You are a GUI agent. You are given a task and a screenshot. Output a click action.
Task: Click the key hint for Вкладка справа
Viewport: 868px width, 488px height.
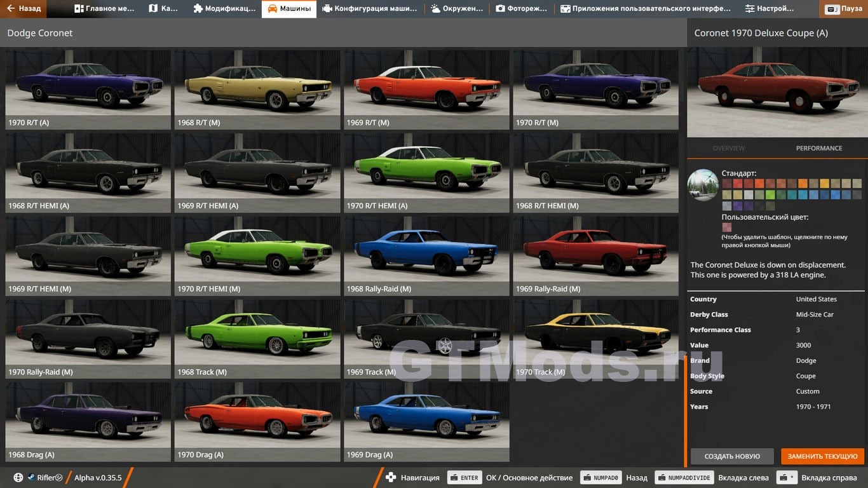click(788, 478)
